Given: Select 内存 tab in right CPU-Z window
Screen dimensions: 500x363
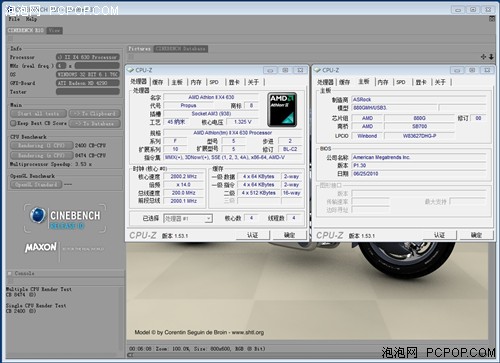Looking at the screenshot, I should point(383,82).
